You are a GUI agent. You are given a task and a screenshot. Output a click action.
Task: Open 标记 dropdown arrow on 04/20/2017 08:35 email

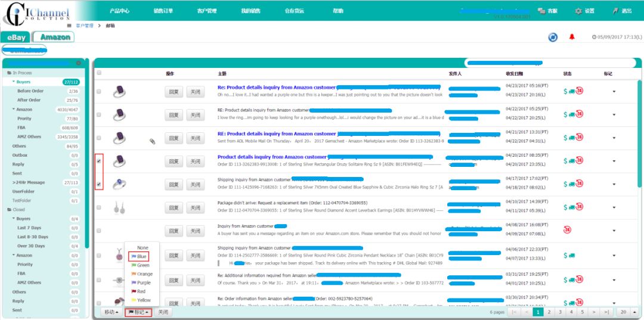click(x=614, y=161)
